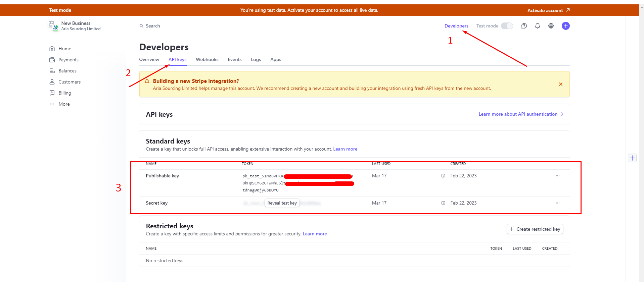Click Reveal test key button

282,203
